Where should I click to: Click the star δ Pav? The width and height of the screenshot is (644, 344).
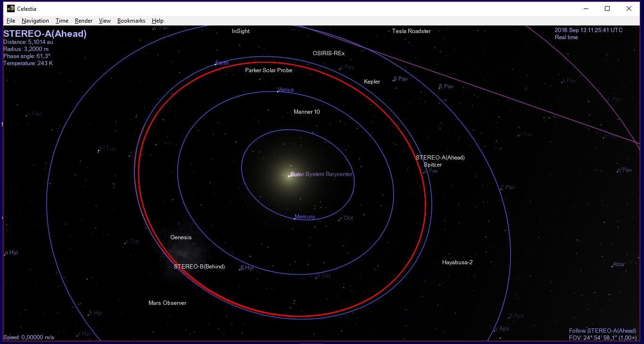[x=446, y=86]
